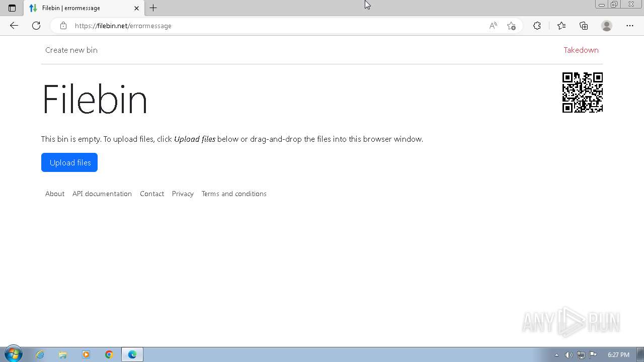Restore down the Edge window
644x362 pixels.
614,5
